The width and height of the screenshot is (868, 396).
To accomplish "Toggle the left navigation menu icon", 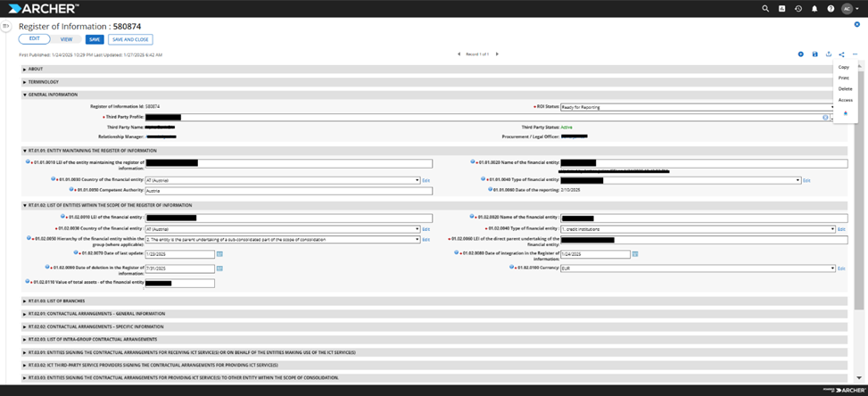I will coord(6,26).
